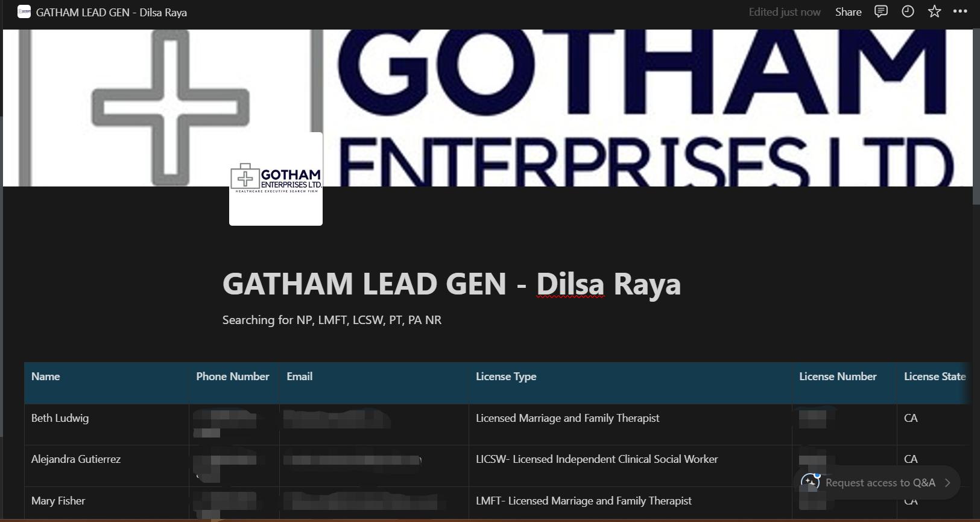Click the Gotham cover banner image
This screenshot has width=980, height=522.
pyautogui.click(x=487, y=108)
